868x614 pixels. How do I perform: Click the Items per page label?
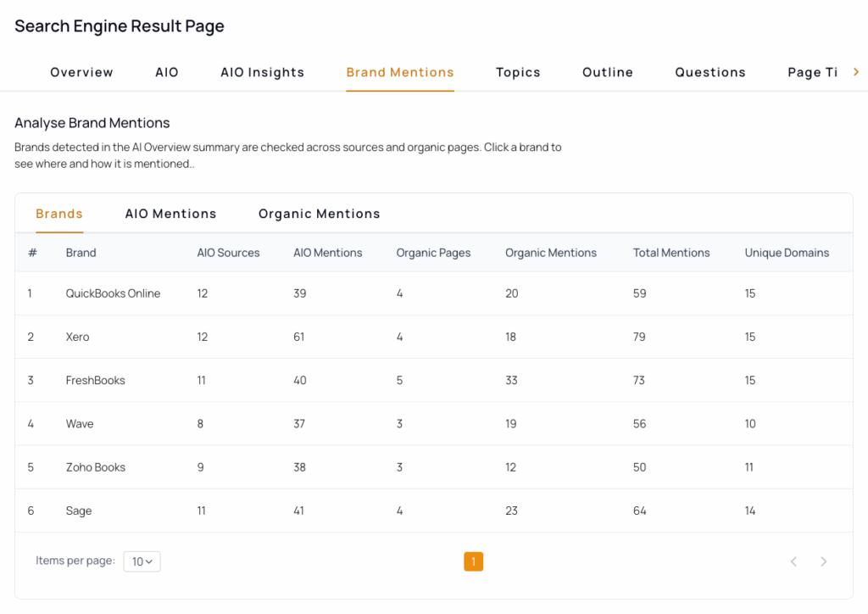[75, 561]
